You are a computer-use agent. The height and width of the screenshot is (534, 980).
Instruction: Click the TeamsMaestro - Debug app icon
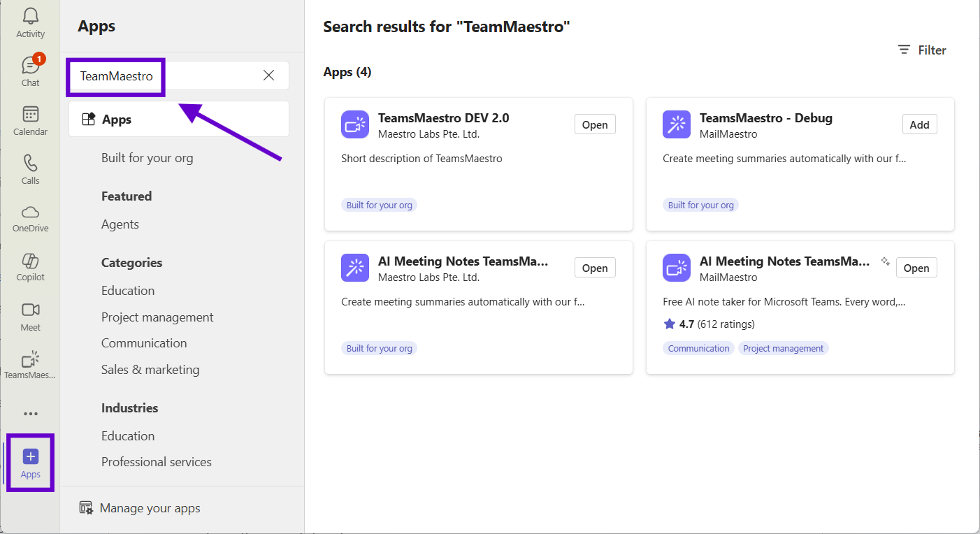(x=677, y=124)
